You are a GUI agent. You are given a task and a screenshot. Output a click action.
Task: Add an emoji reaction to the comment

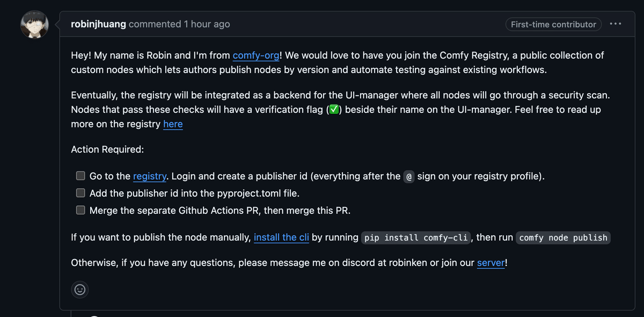80,290
